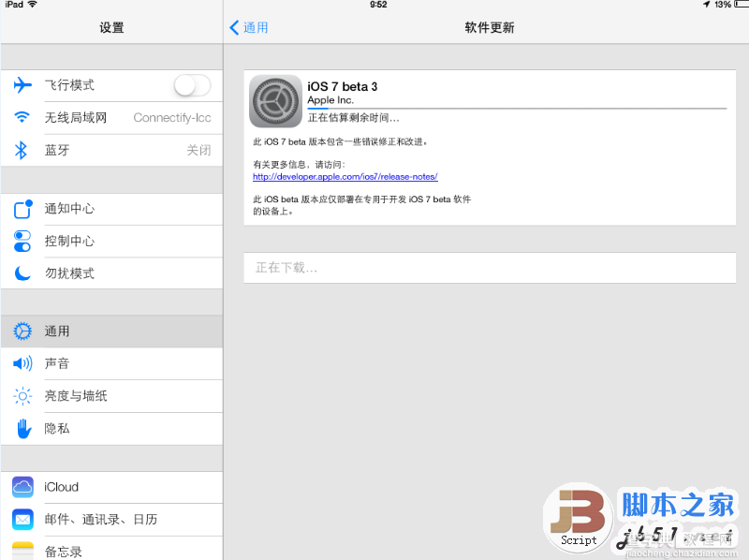This screenshot has height=560, width=749.
Task: Click the Bluetooth icon beside 蓝牙
Action: point(21,150)
